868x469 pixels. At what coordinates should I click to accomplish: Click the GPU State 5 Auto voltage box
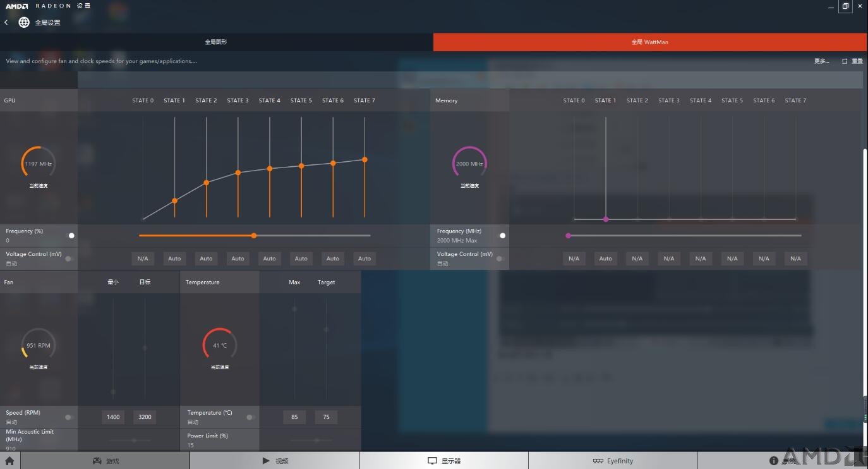pyautogui.click(x=301, y=259)
